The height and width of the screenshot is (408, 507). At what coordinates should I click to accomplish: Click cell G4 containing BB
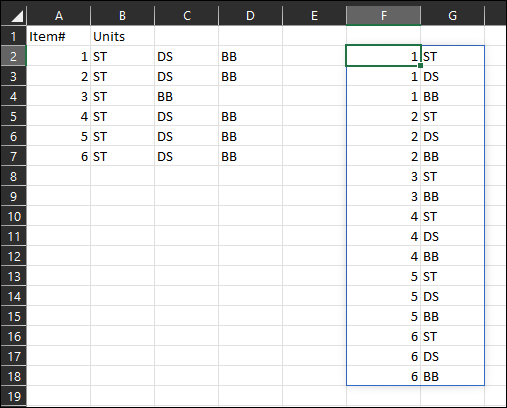[452, 96]
